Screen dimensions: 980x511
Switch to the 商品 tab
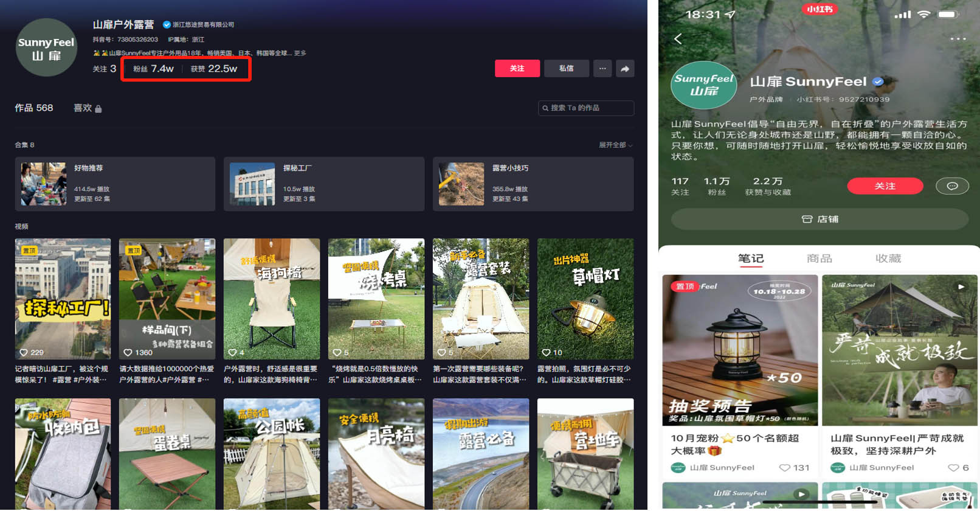tap(819, 259)
